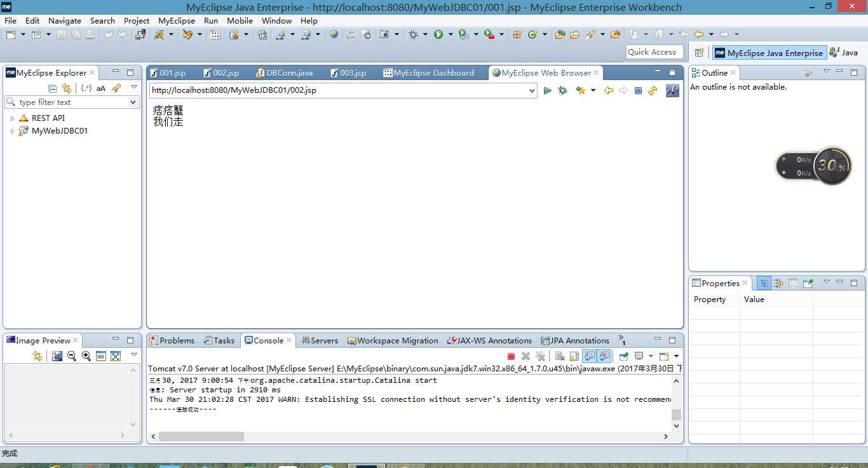
Task: Open the Servers tab
Action: (320, 341)
